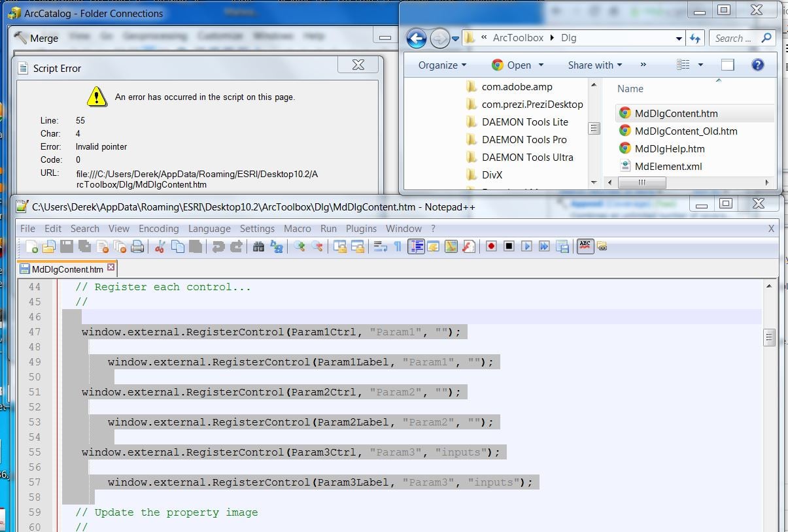Expand the view options dropdown arrow

pos(700,65)
